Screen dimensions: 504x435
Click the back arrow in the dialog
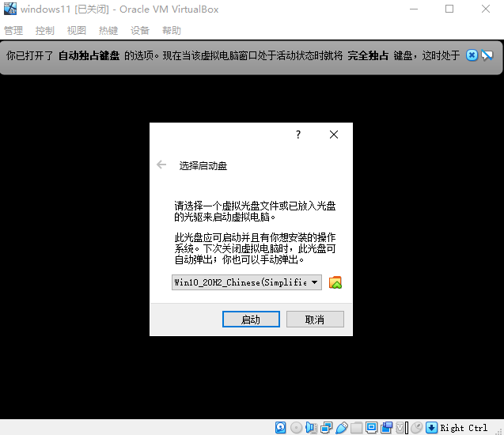point(161,165)
